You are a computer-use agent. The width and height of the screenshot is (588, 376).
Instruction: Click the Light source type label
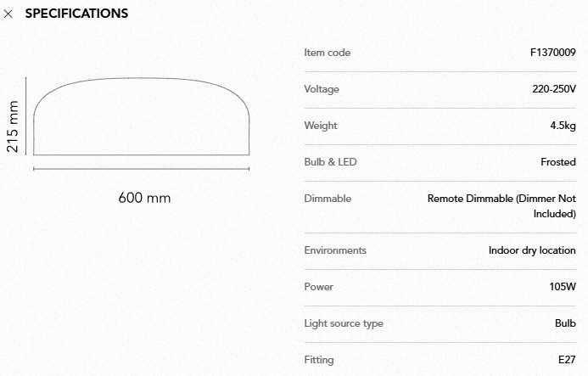coord(344,323)
